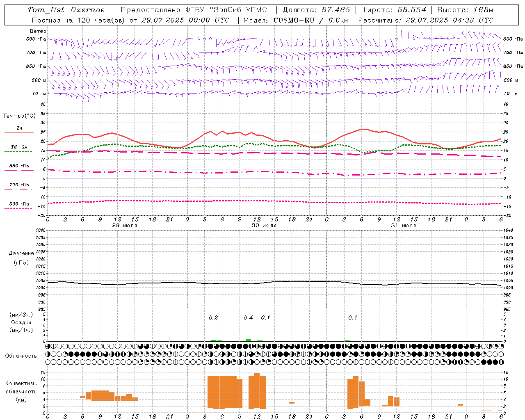
Task: Click the 700 гПа entry in the temperature legend
Action: click(19, 185)
